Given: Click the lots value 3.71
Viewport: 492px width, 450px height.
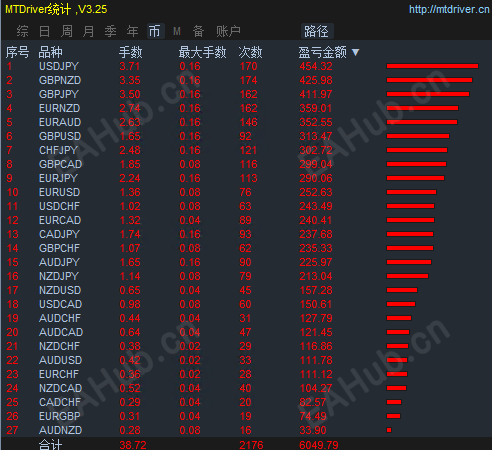Looking at the screenshot, I should [x=130, y=66].
